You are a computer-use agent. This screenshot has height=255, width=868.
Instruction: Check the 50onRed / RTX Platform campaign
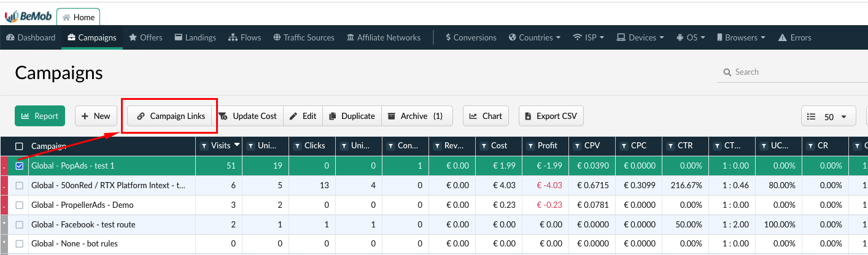tap(19, 186)
